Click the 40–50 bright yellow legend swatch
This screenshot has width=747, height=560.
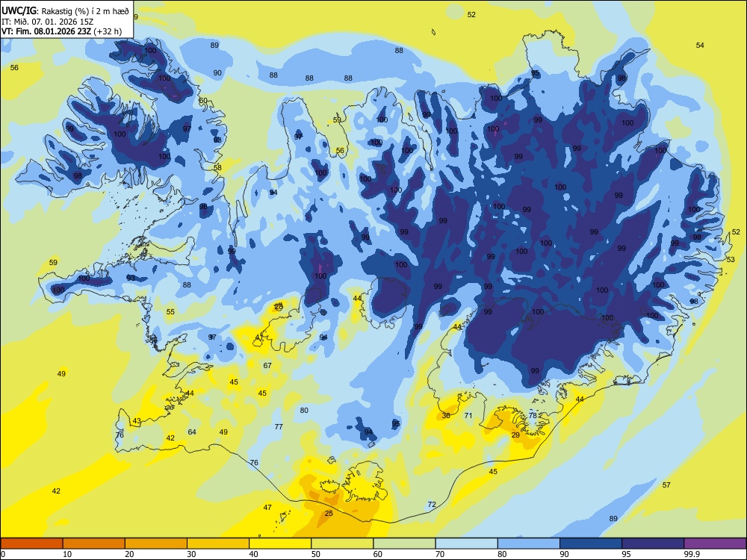click(280, 544)
